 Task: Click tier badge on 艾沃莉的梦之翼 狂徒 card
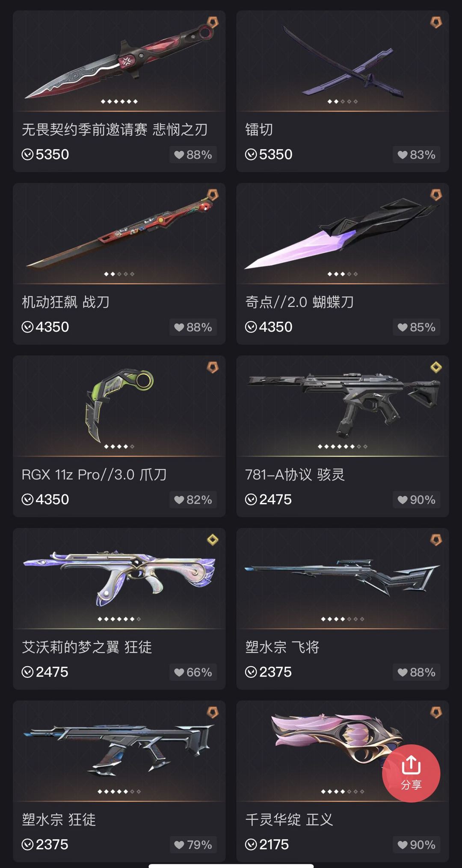(x=213, y=540)
